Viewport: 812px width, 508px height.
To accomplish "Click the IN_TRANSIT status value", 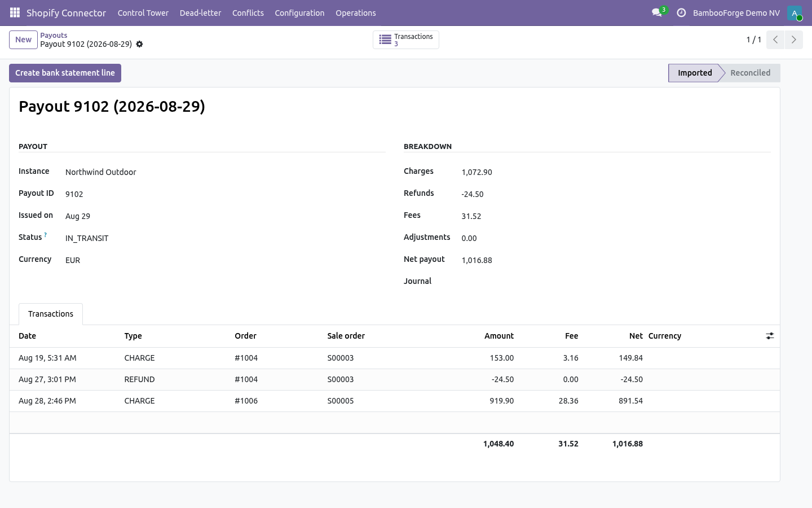I will [87, 238].
